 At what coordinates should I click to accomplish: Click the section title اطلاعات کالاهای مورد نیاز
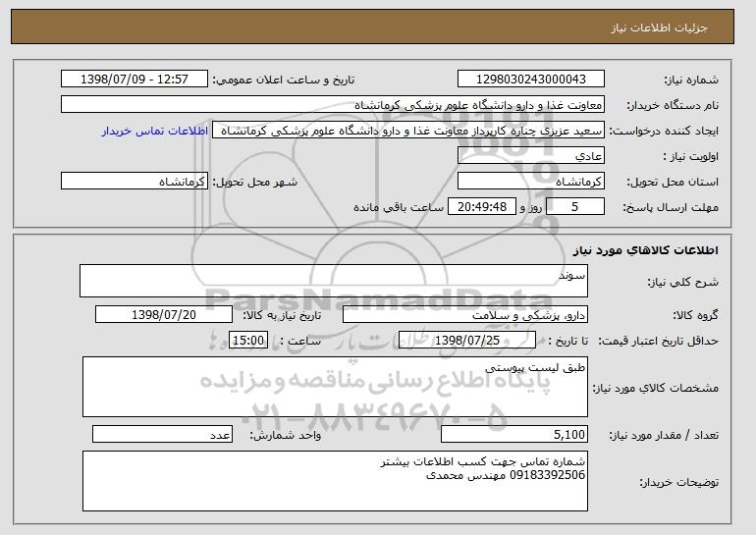tap(646, 250)
